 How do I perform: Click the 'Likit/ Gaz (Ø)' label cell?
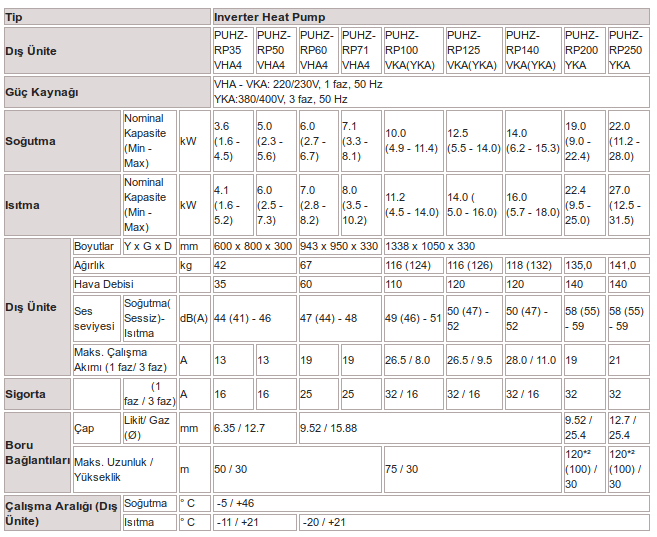click(150, 428)
